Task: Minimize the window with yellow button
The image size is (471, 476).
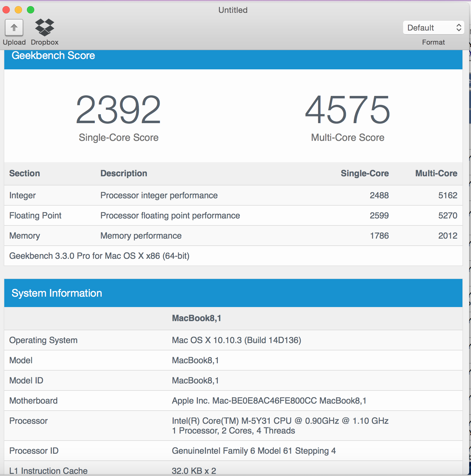Action: pyautogui.click(x=18, y=10)
